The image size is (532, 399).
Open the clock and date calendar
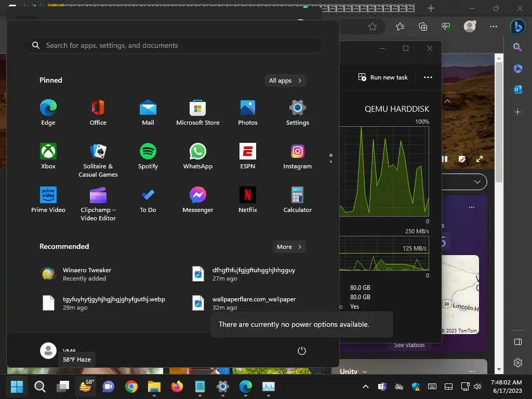pos(507,387)
